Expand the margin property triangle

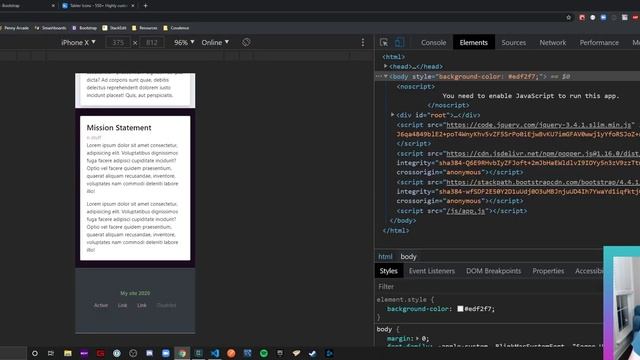click(x=418, y=338)
